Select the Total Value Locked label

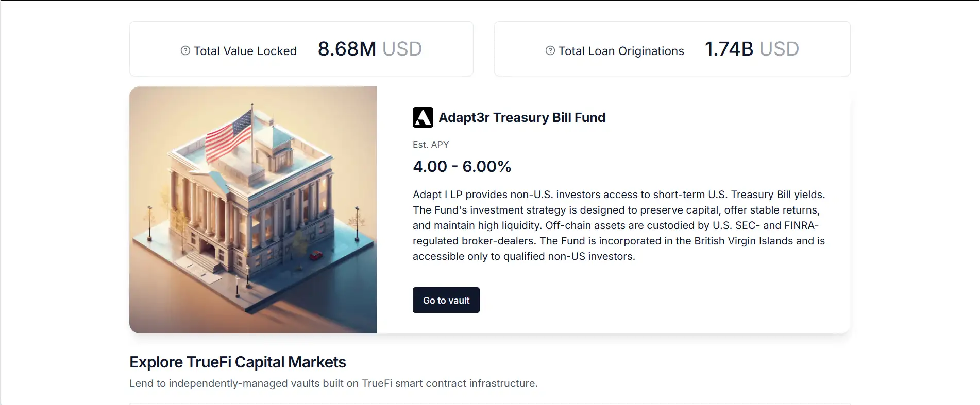[245, 51]
